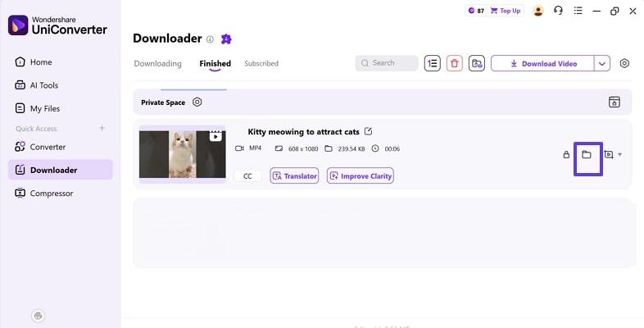
Task: Switch to the Subscribed tab
Action: 261,63
